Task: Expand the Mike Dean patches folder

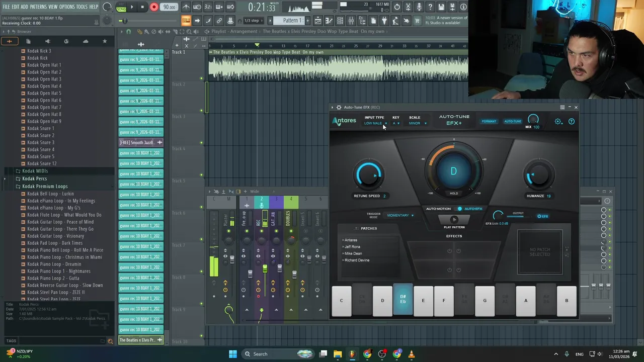Action: coord(353,253)
